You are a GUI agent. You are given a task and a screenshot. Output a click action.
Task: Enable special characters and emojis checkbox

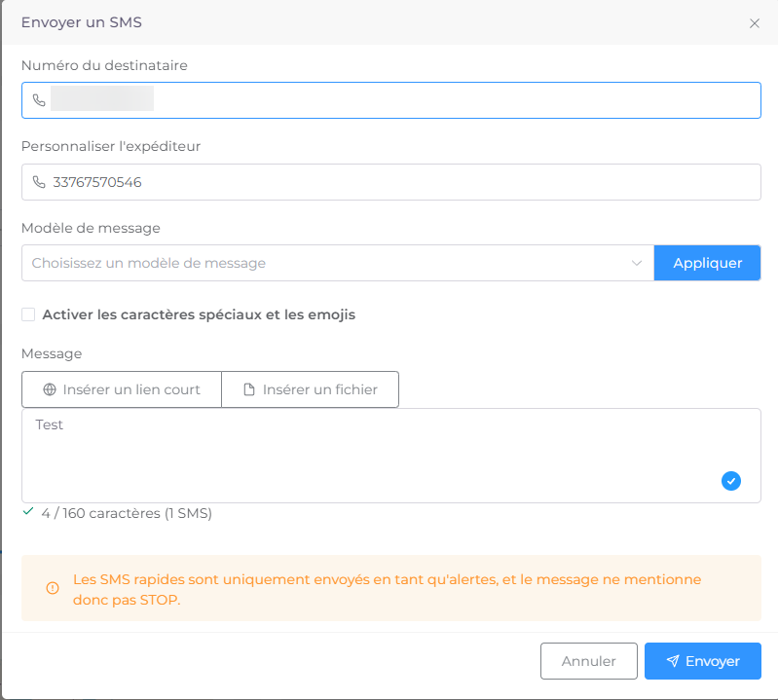tap(28, 314)
